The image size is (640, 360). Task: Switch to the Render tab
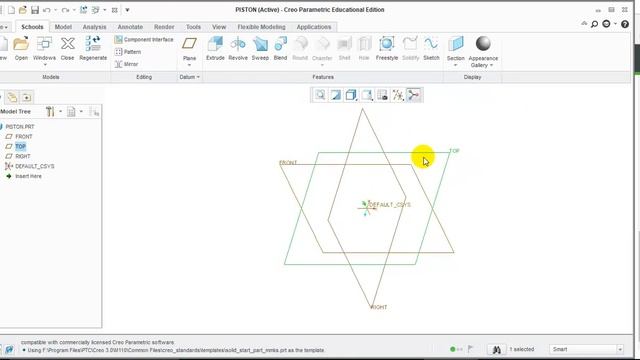pos(164,27)
